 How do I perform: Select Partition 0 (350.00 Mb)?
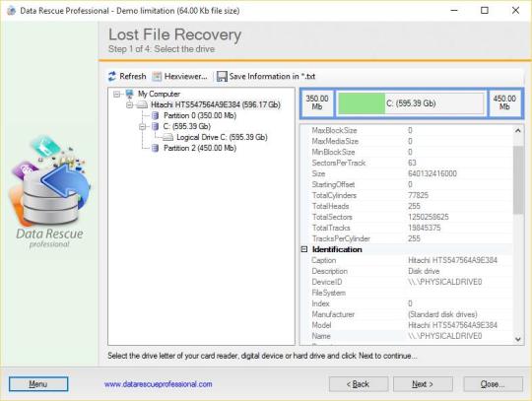200,115
